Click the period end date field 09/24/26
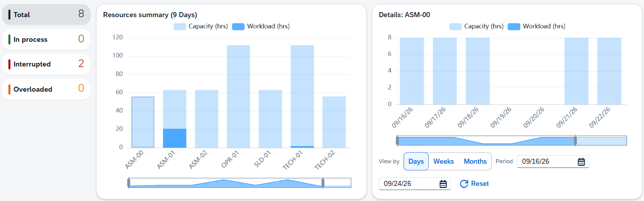The height and width of the screenshot is (201, 644). click(x=415, y=184)
